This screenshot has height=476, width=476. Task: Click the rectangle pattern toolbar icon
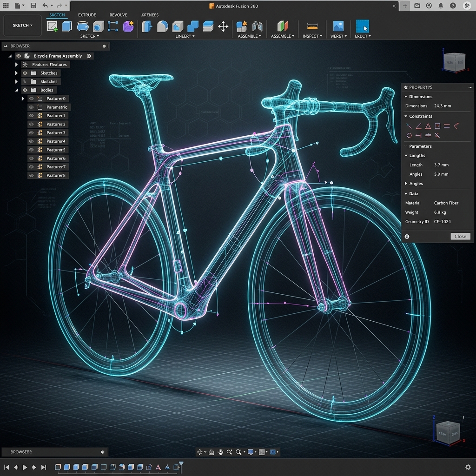click(x=113, y=26)
